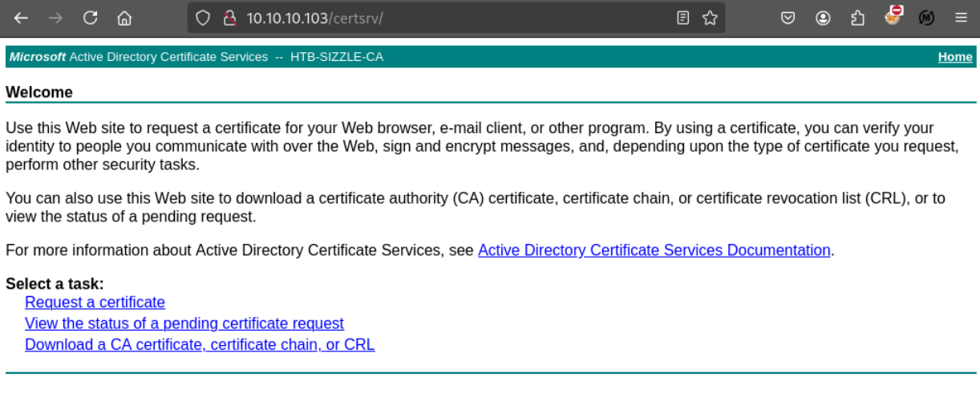Image resolution: width=980 pixels, height=402 pixels.
Task: Click the address bar showing 10.10.10.103/certsrv/
Action: (x=449, y=18)
